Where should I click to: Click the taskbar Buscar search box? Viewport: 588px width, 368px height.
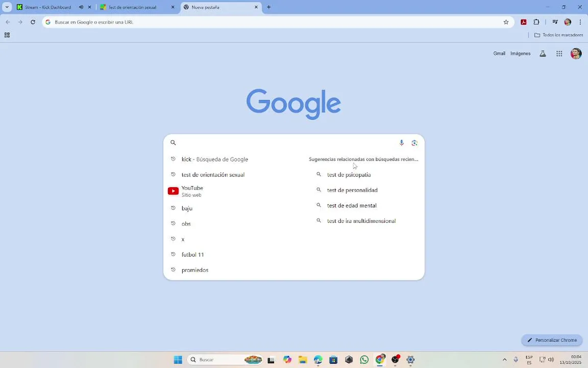click(x=225, y=360)
